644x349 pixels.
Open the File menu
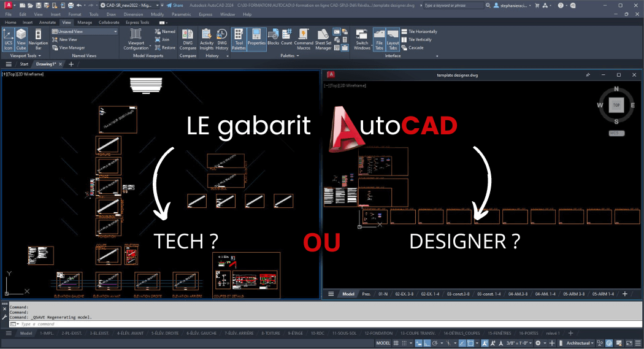click(8, 14)
